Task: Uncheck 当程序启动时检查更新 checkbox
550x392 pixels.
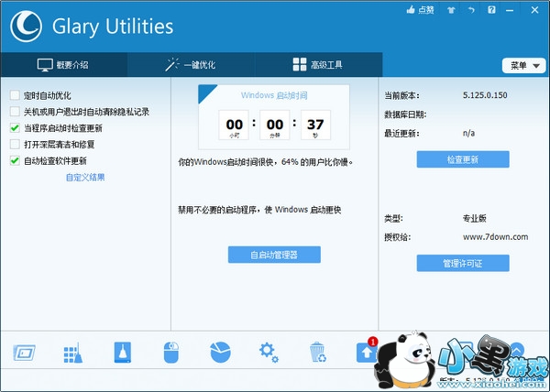Action: pyautogui.click(x=15, y=128)
